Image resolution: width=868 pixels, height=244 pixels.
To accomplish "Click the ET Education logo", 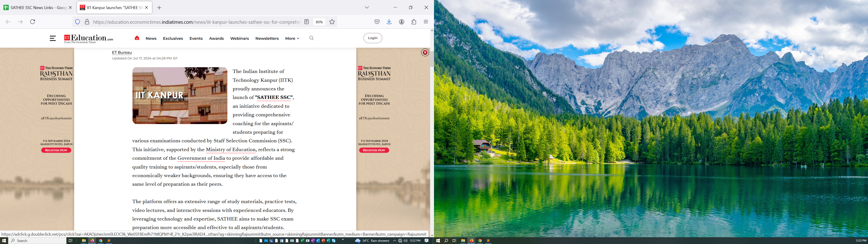I will tap(89, 39).
